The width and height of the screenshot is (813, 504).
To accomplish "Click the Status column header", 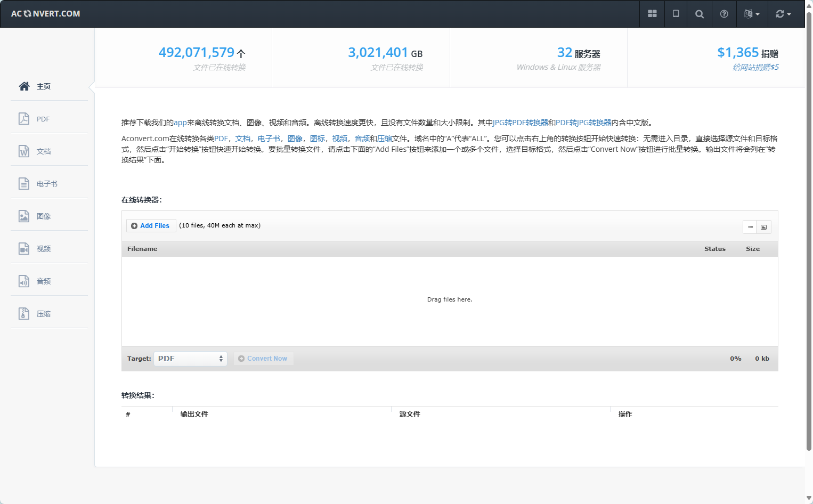I will (715, 249).
